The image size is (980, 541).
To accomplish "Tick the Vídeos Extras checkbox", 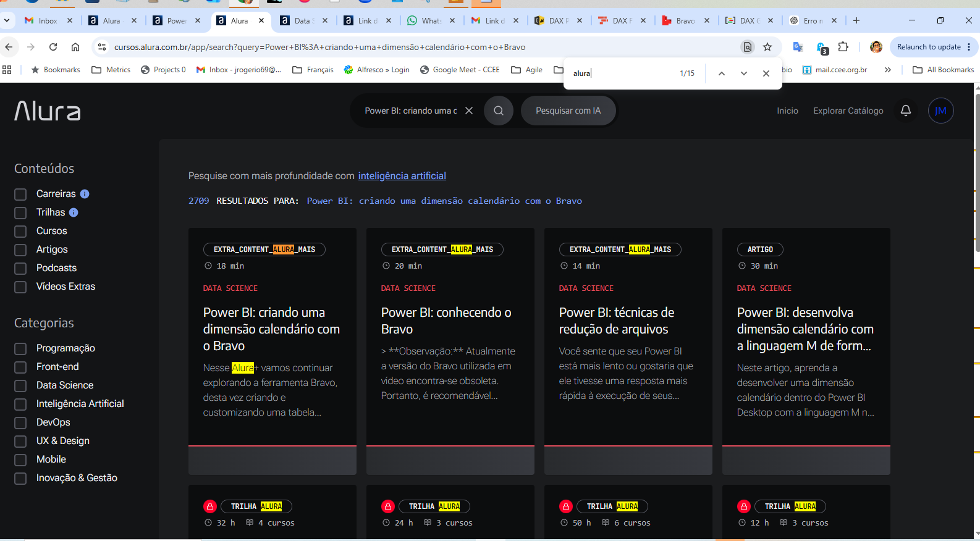I will coord(20,287).
